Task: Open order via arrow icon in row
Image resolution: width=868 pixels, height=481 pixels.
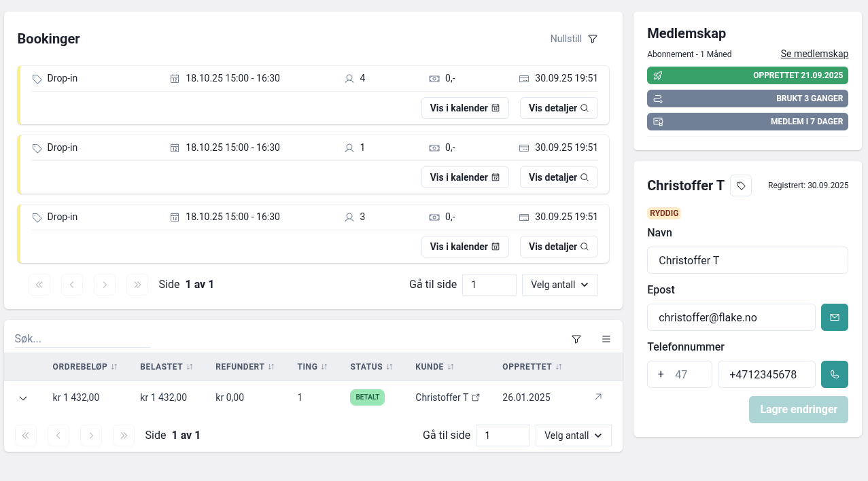Action: coord(598,397)
